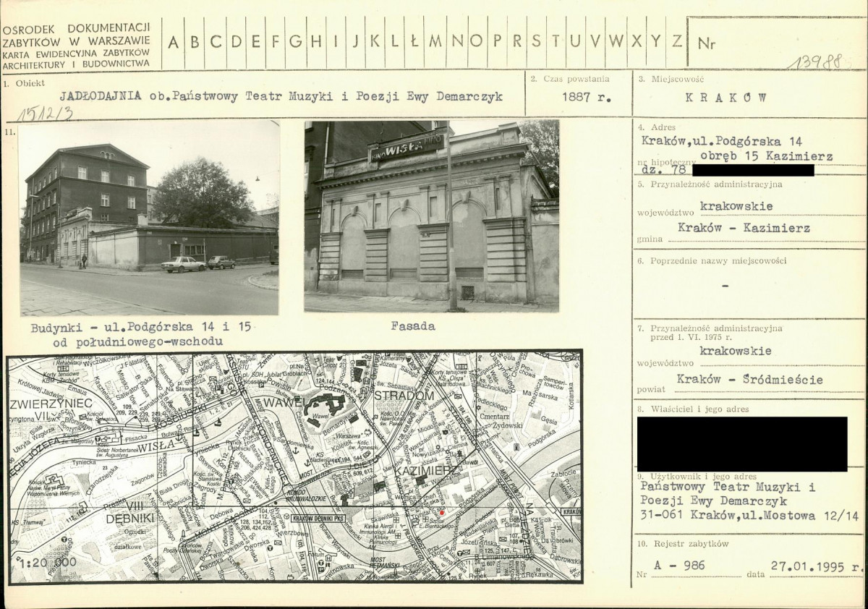This screenshot has height=609, width=868.
Task: Select the KAZIMIERZ district label on the map
Action: click(x=425, y=471)
